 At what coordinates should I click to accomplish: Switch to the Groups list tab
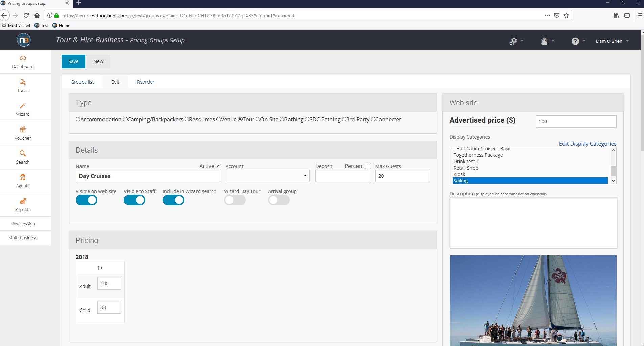[82, 82]
